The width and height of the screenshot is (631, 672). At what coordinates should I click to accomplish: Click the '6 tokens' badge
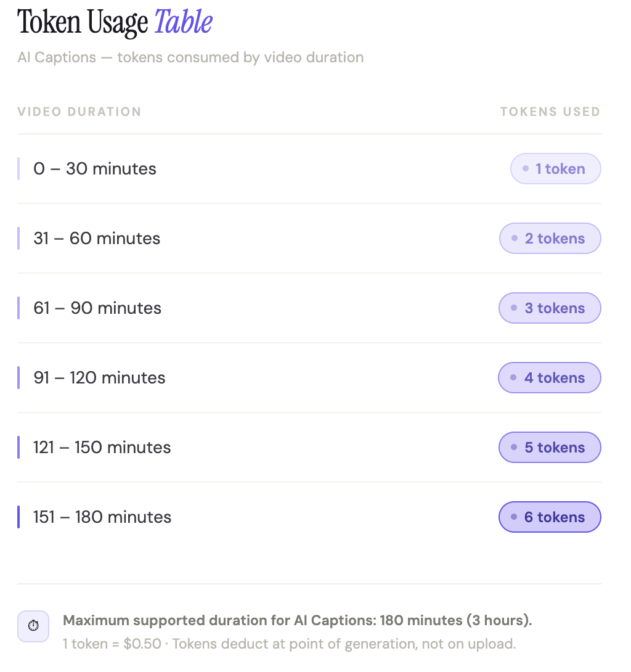coord(549,517)
